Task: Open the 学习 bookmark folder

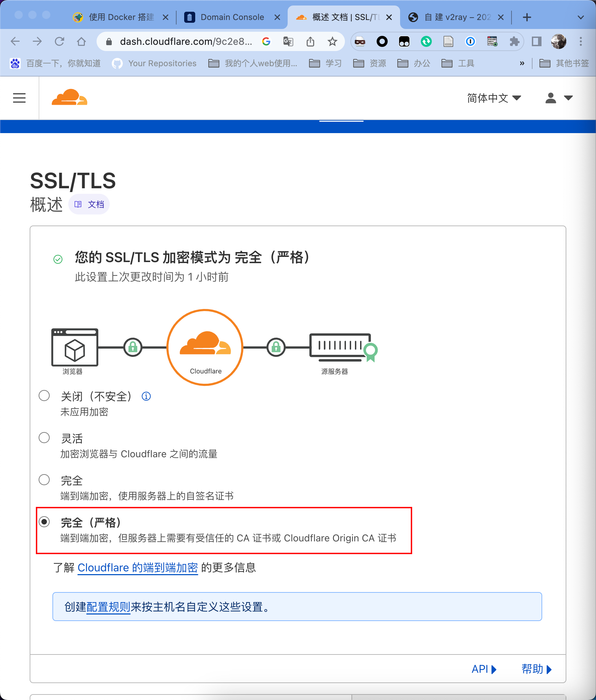Action: 325,63
